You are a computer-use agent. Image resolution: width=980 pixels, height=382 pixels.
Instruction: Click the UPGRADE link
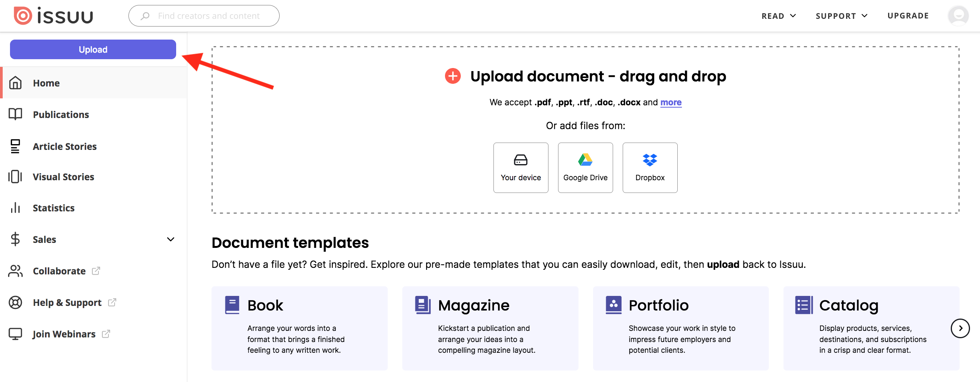[x=908, y=16]
